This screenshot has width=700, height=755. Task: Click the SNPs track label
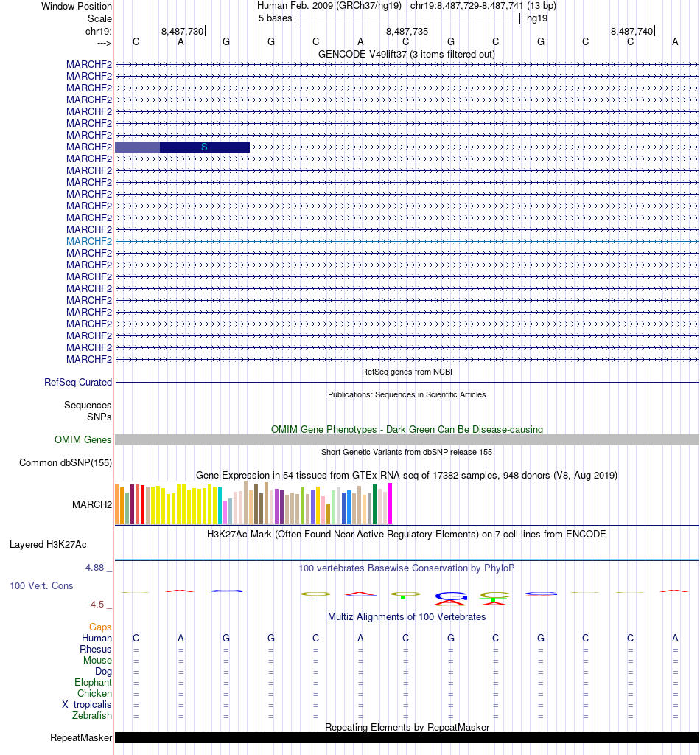pyautogui.click(x=99, y=417)
